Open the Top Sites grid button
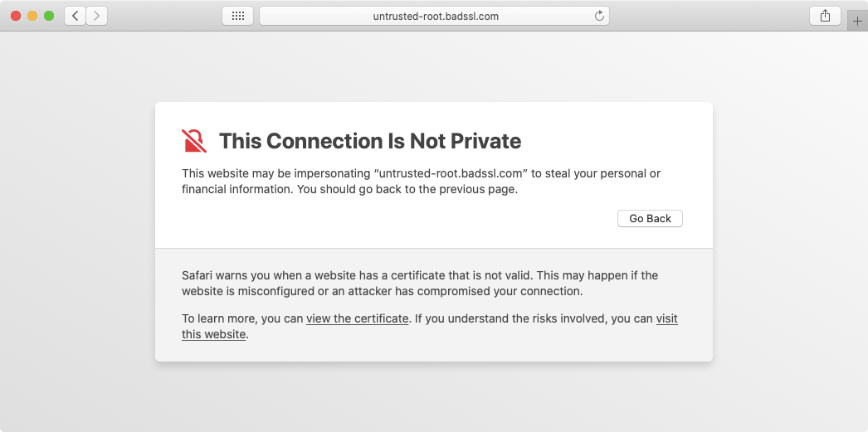 pyautogui.click(x=237, y=16)
